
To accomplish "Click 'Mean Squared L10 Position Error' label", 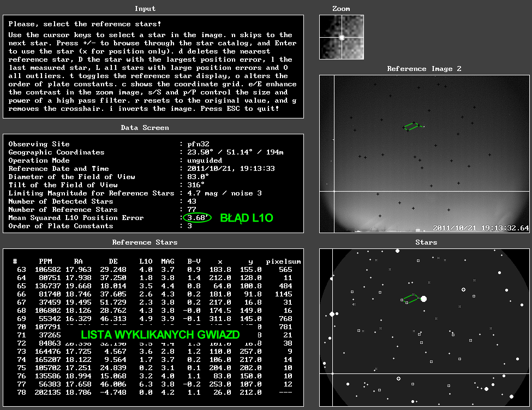I will 76,218.
